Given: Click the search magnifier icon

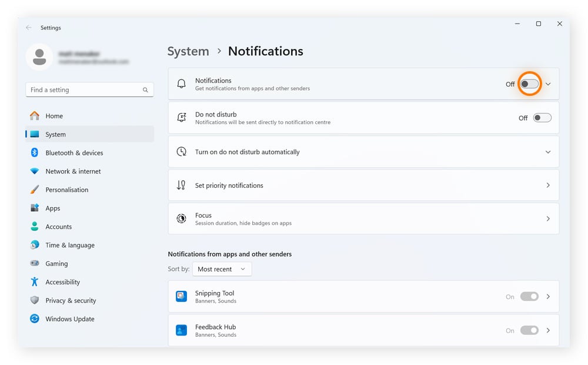Looking at the screenshot, I should click(145, 90).
